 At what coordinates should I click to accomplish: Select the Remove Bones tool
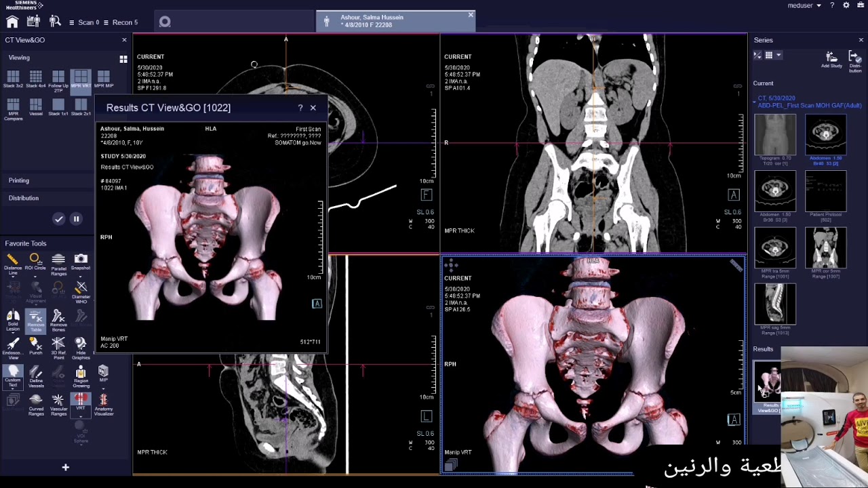[58, 321]
